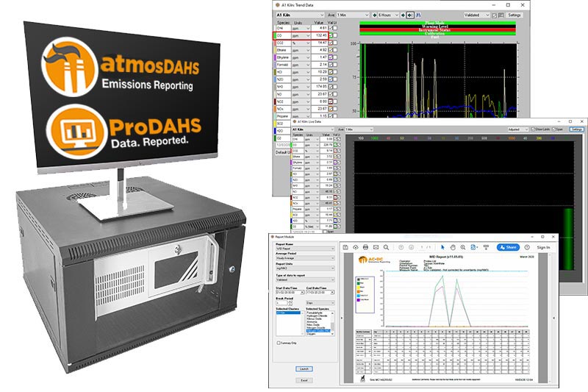Email the report via the envelope icon
This screenshot has height=392, width=588.
point(376,248)
